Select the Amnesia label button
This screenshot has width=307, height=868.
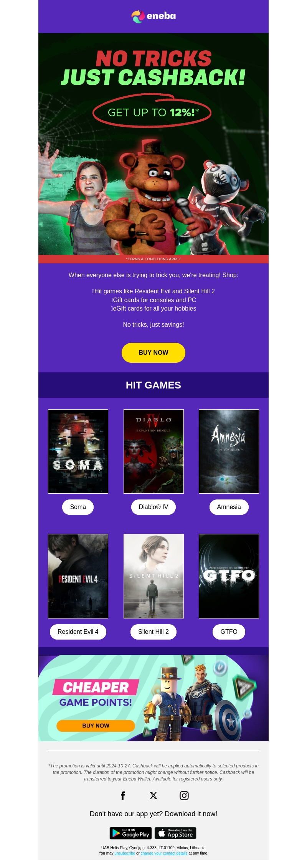click(229, 507)
